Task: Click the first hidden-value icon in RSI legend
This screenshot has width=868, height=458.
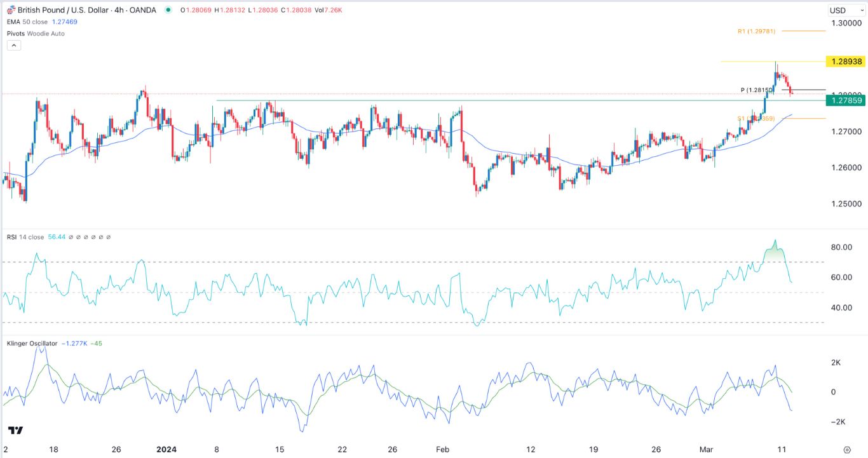Action: click(x=70, y=236)
